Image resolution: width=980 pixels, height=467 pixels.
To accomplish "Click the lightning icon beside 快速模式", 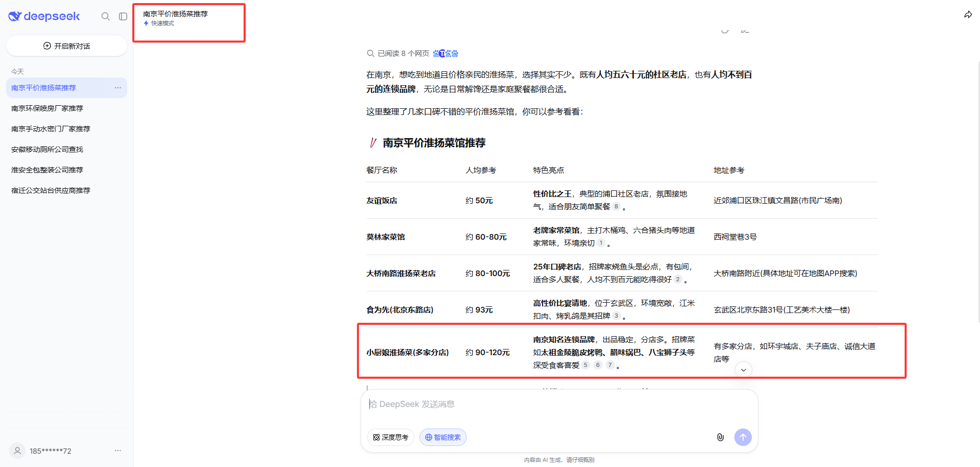I will 146,23.
